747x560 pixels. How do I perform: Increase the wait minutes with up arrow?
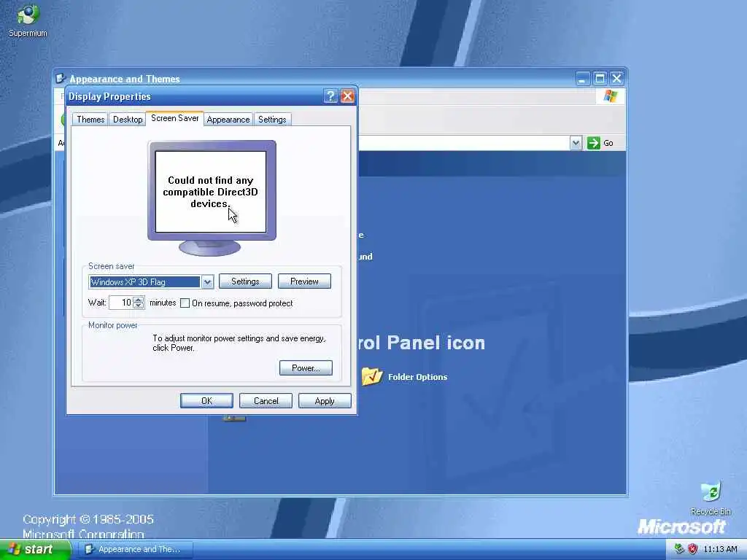[139, 300]
